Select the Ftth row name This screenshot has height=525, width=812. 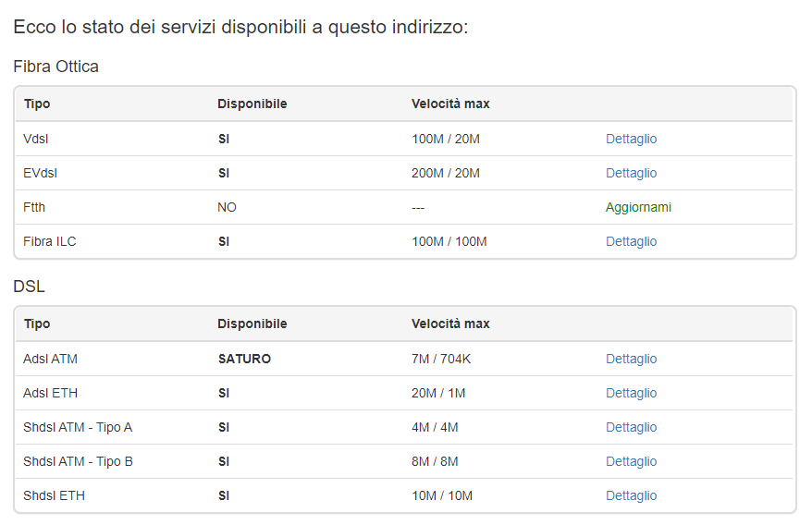point(34,207)
